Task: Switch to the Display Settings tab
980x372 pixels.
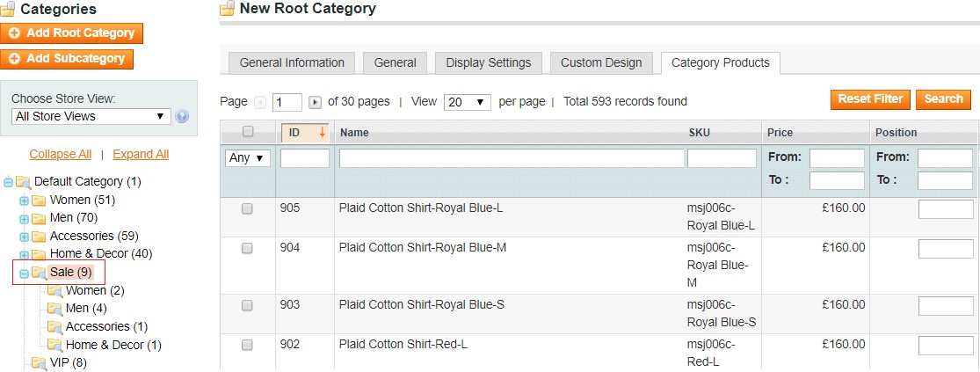Action: 488,62
